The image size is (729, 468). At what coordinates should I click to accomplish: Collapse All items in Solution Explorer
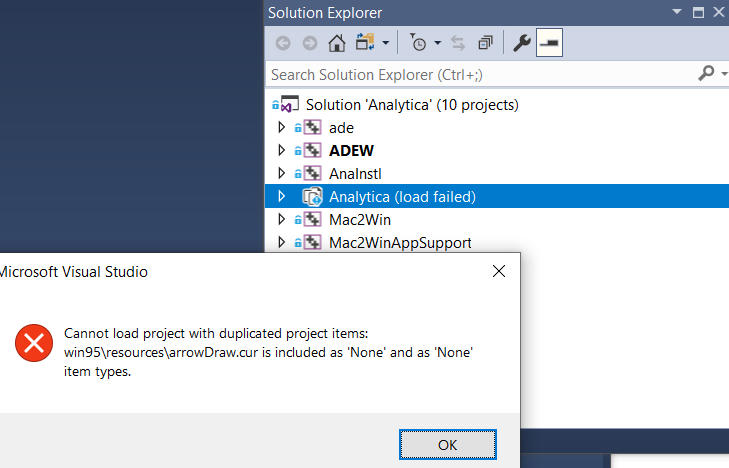(x=485, y=43)
